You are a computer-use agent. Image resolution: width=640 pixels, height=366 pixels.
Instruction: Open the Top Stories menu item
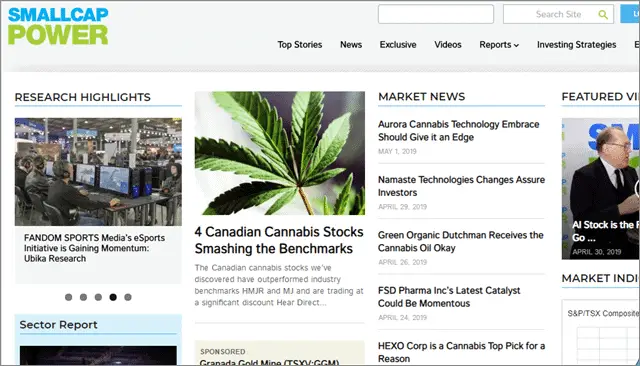pyautogui.click(x=300, y=44)
